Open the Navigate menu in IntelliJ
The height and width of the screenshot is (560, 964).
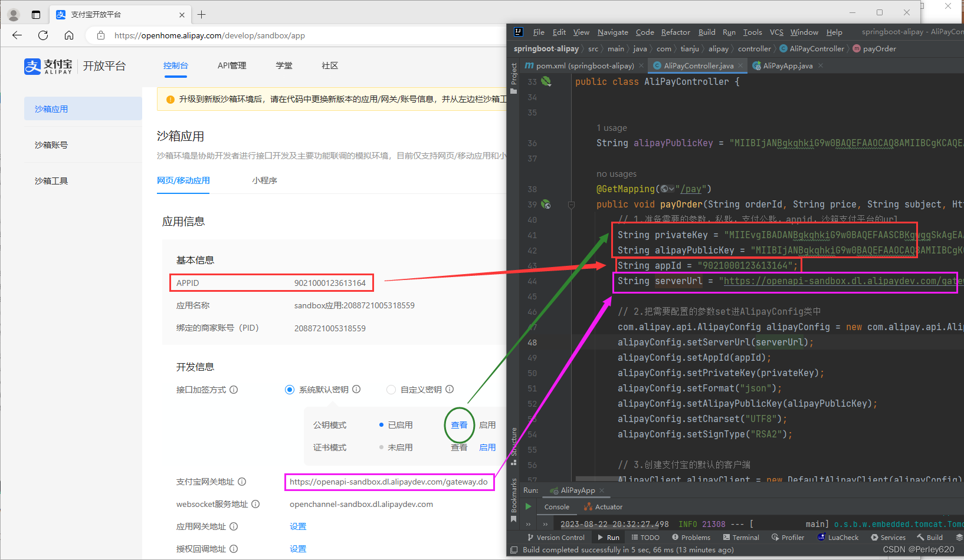coord(612,32)
